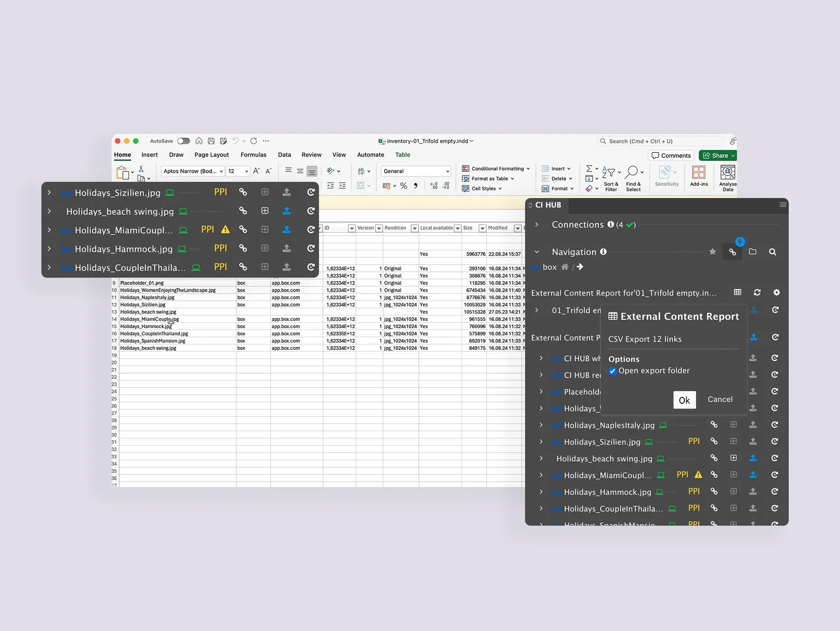
Task: Click the document title inventory-01_Trifold empty.indd
Action: tap(427, 141)
